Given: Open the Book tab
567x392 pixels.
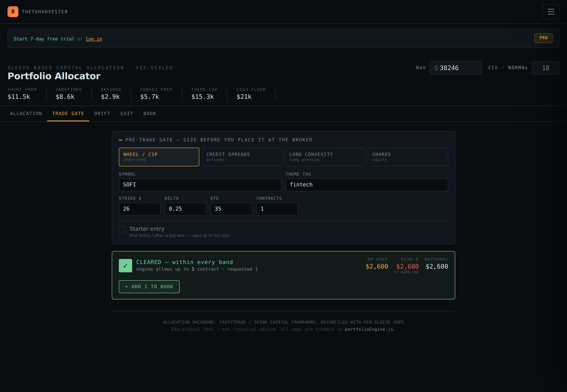Looking at the screenshot, I should click(x=150, y=113).
